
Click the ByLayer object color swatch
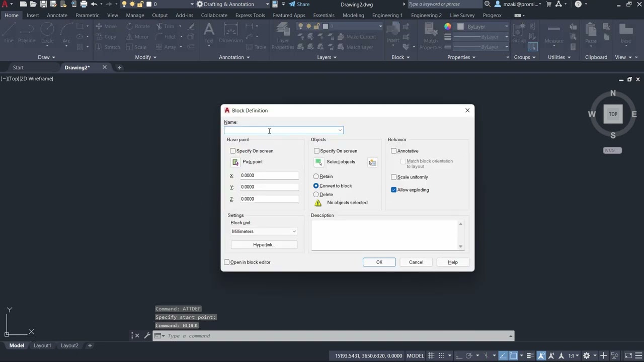(x=461, y=26)
